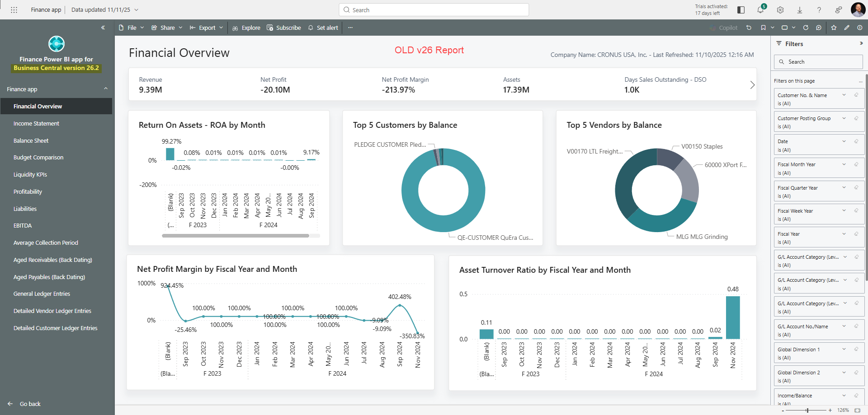Viewport: 868px width, 415px height.
Task: Open the Income Statement page
Action: click(36, 123)
